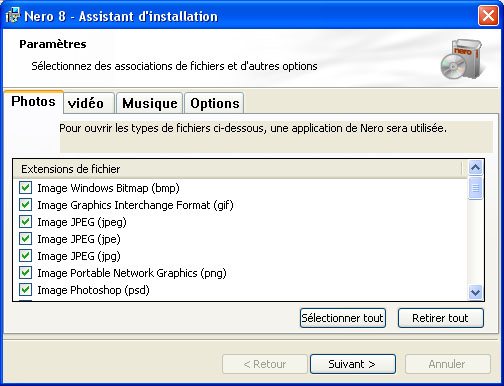Screen dimensions: 504x386
Task: Uncheck Image Photoshop (psd)
Action: tap(25, 290)
